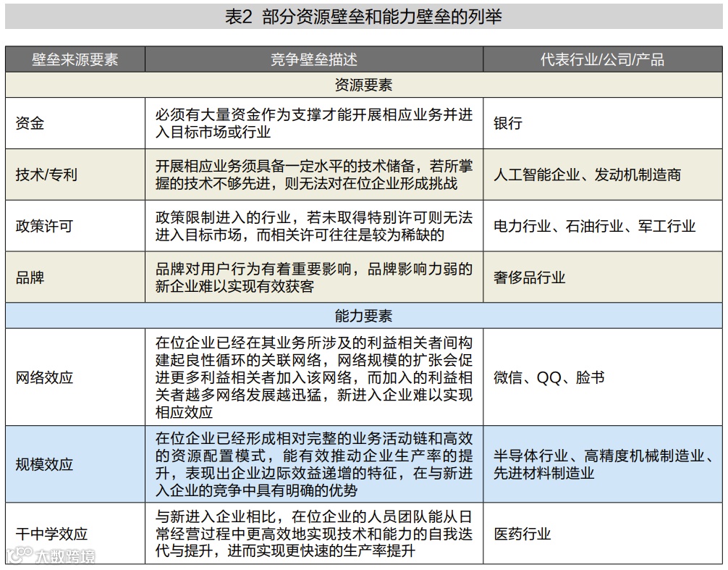Click description starting 品牌对用户行为有着重要影响

(314, 278)
